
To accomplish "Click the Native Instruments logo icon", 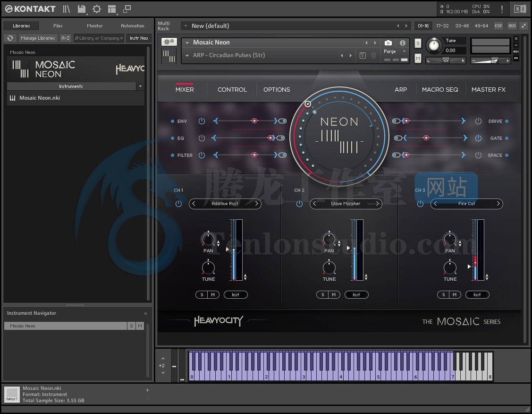I will [520, 9].
